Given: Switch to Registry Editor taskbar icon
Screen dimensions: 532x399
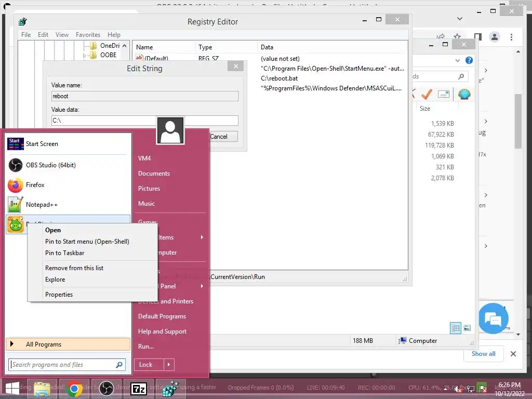Looking at the screenshot, I should 170,389.
